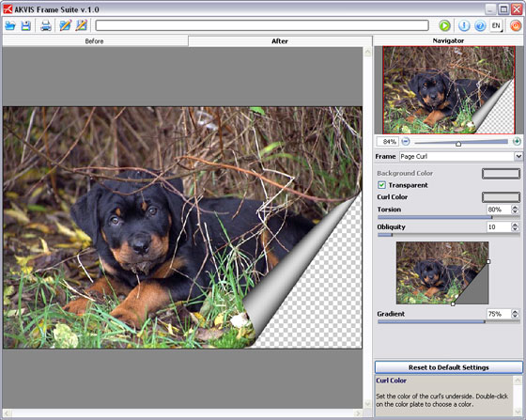Zoom in with the green plus icon

pos(517,142)
